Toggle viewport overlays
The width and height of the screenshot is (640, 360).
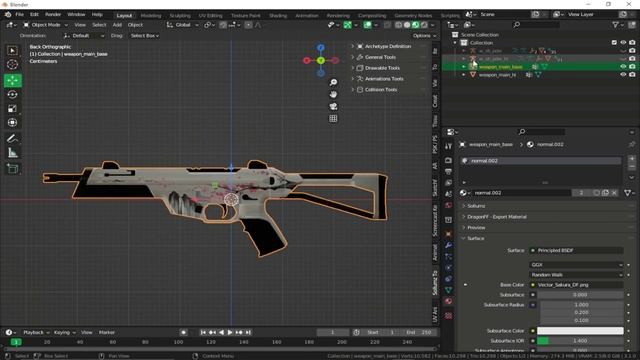368,25
